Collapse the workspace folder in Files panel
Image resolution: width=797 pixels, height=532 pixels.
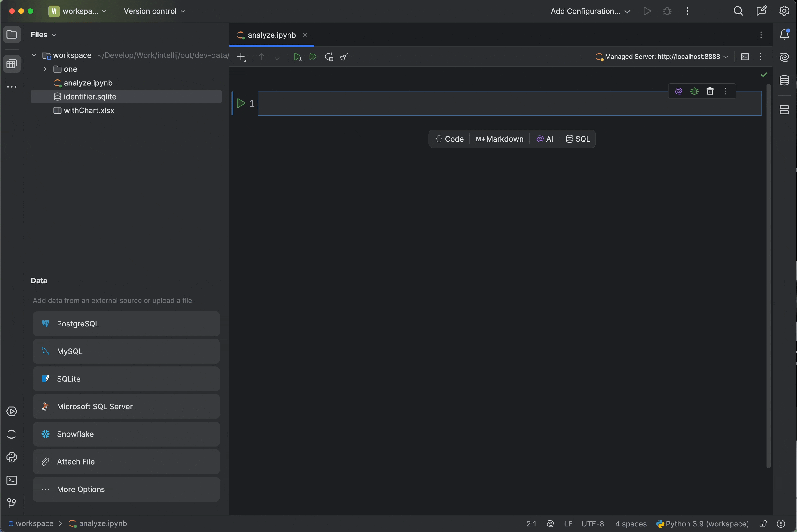tap(34, 55)
